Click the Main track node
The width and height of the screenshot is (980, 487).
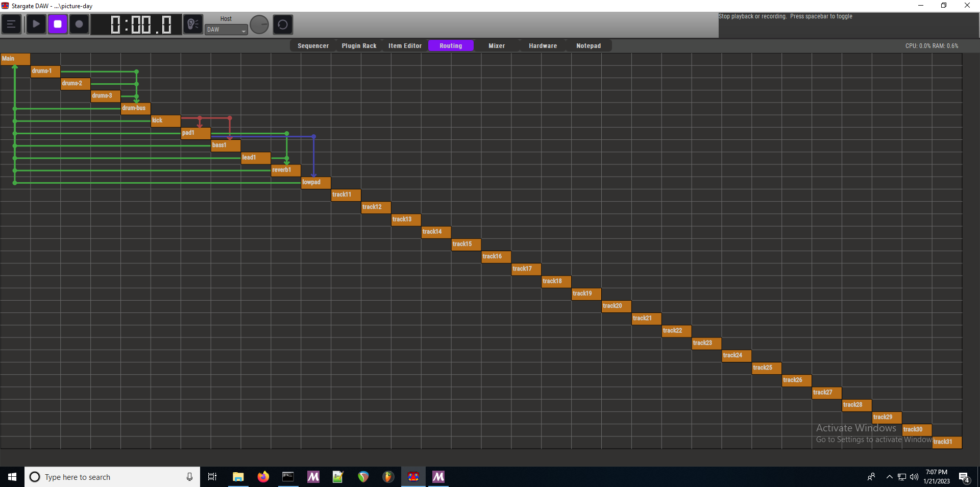pyautogui.click(x=15, y=59)
